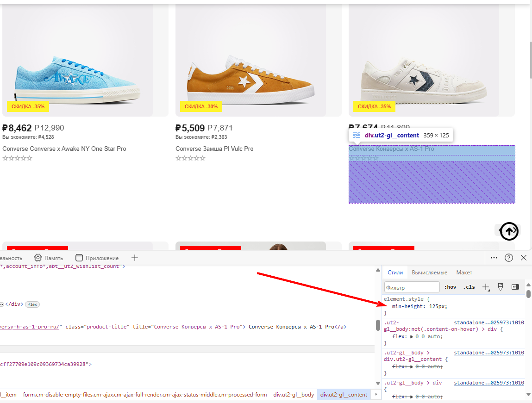
Task: Open the Converse x Awake NY One Star Pro title
Action: click(64, 149)
